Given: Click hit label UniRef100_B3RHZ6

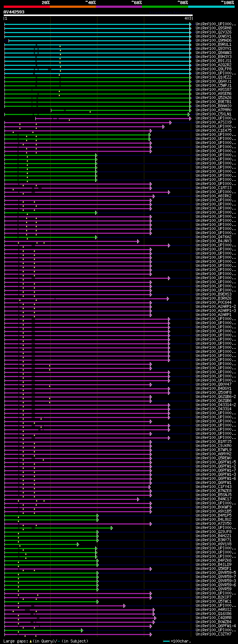Looking at the screenshot, I should (213, 298).
